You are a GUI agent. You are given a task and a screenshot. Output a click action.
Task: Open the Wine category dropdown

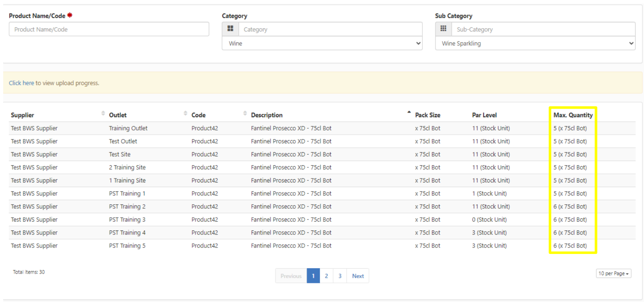[322, 43]
